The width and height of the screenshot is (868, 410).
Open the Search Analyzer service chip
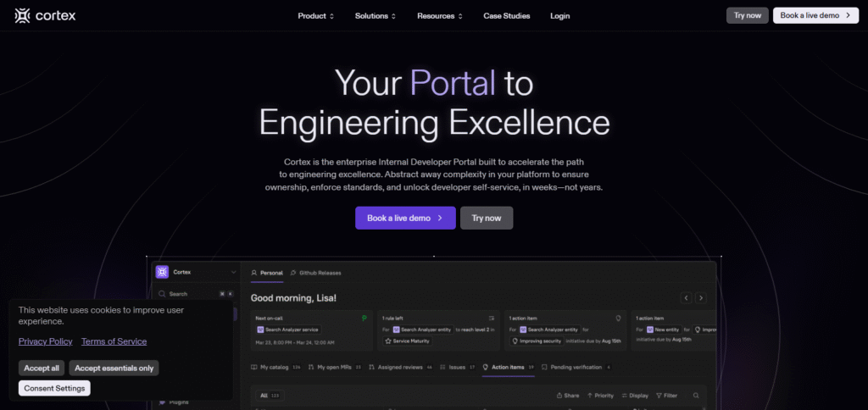tap(288, 330)
